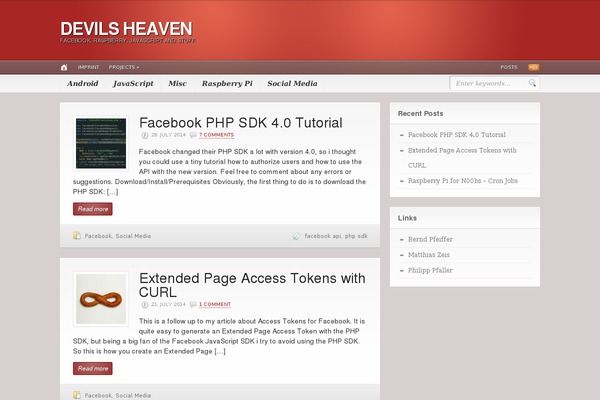Select the JavaScript category tab
The image size is (600, 400).
coord(133,83)
